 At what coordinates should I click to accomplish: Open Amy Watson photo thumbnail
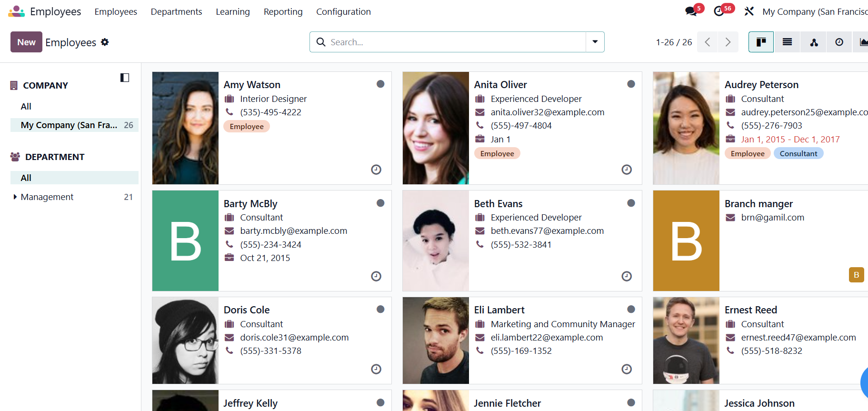185,128
